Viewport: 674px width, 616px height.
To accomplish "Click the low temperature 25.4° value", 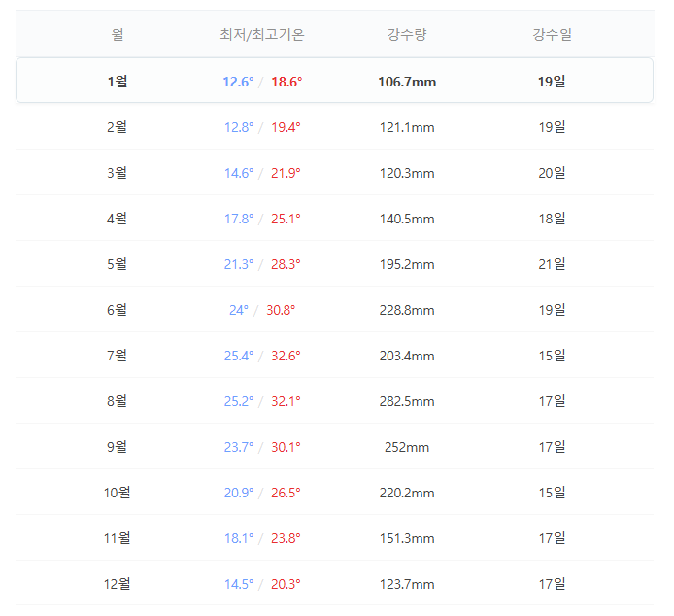I will [239, 357].
